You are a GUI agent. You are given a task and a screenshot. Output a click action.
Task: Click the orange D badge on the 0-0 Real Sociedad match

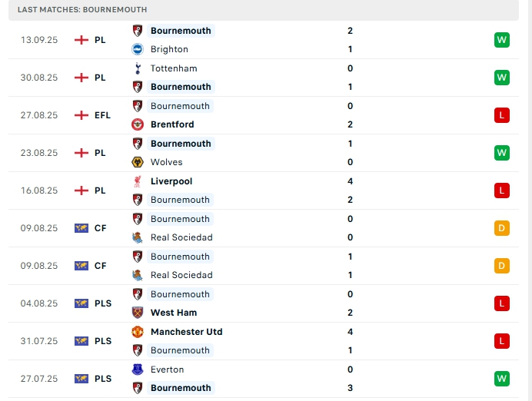coord(502,228)
